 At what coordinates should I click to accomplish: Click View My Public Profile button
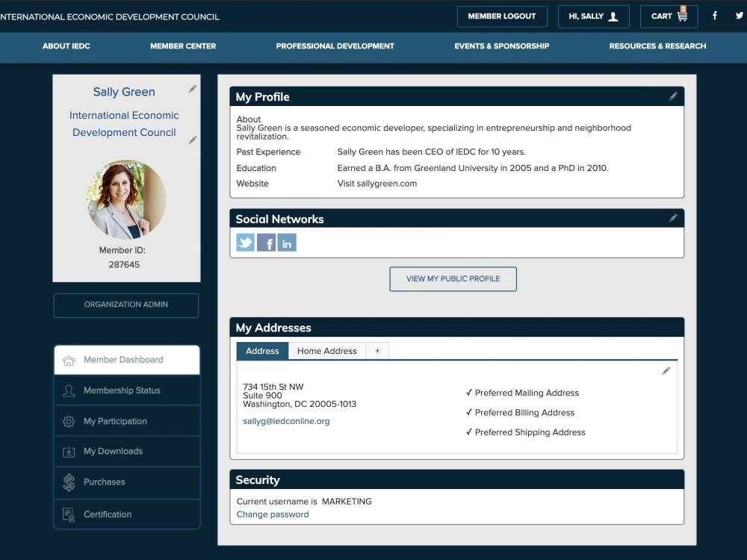[x=453, y=279]
